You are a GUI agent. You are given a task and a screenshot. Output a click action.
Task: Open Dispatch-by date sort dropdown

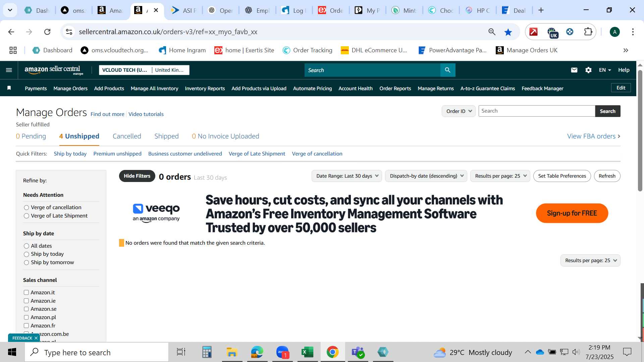click(x=426, y=176)
